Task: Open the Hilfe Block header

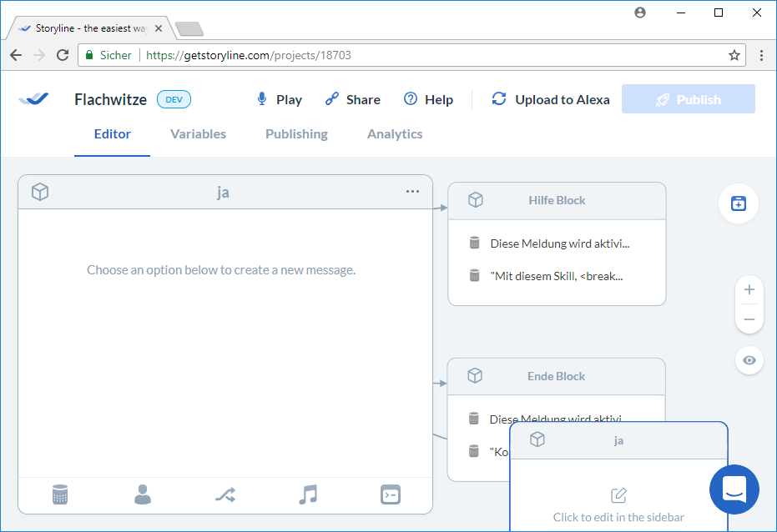Action: coord(557,200)
